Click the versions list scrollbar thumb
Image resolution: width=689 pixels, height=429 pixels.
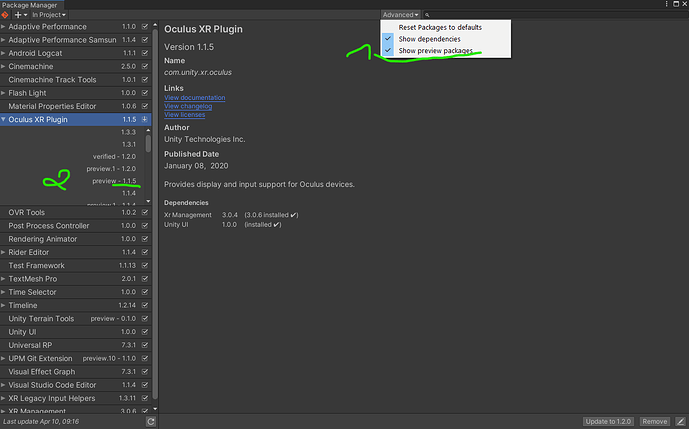coord(148,143)
